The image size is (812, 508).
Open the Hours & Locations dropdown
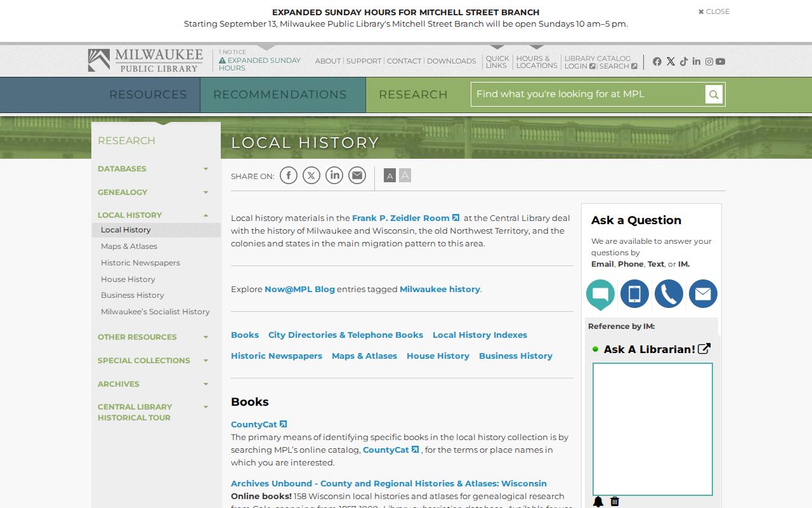click(537, 62)
